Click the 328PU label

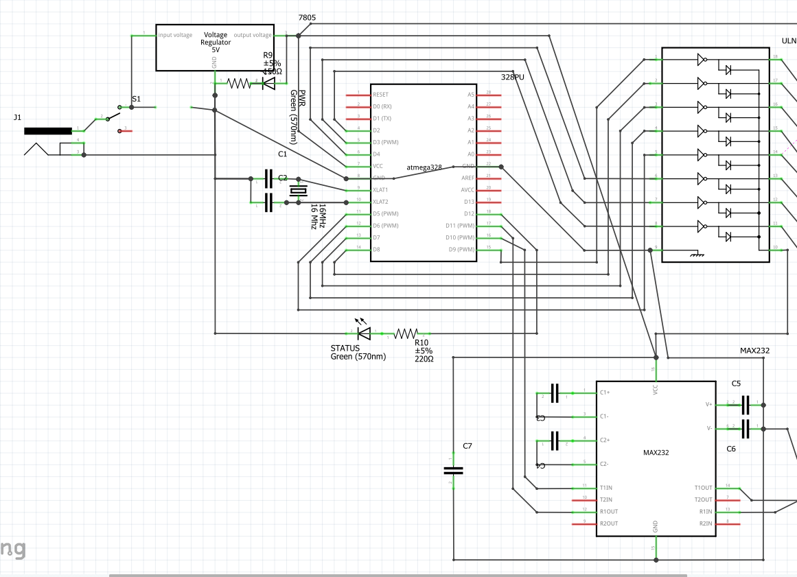point(512,77)
